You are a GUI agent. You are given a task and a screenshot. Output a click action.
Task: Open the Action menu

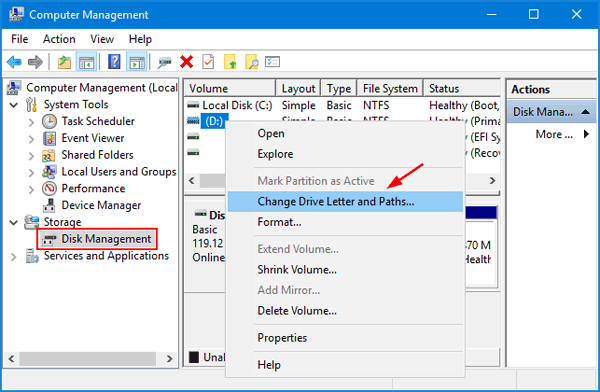[59, 39]
